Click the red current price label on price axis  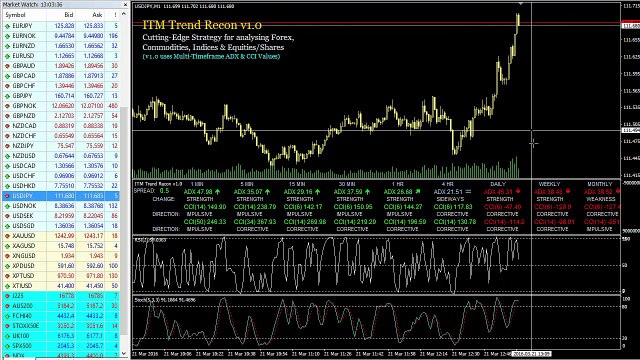(630, 22)
